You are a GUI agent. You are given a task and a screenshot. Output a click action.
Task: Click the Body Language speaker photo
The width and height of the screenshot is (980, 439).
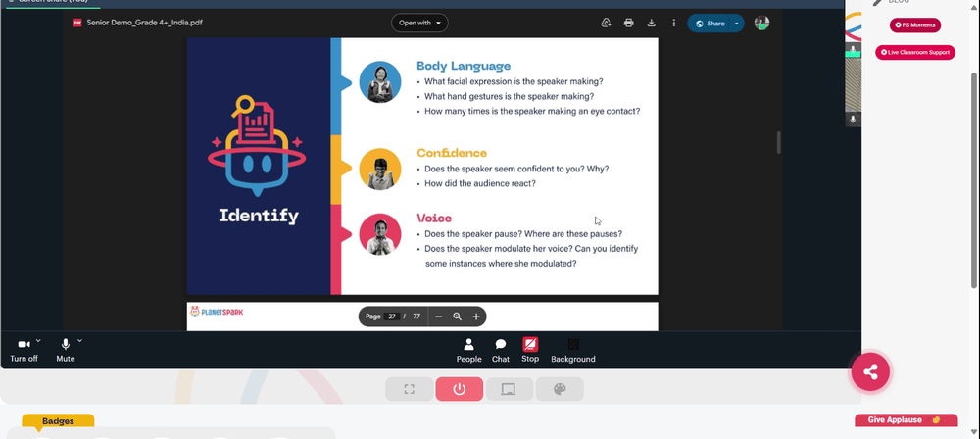380,82
